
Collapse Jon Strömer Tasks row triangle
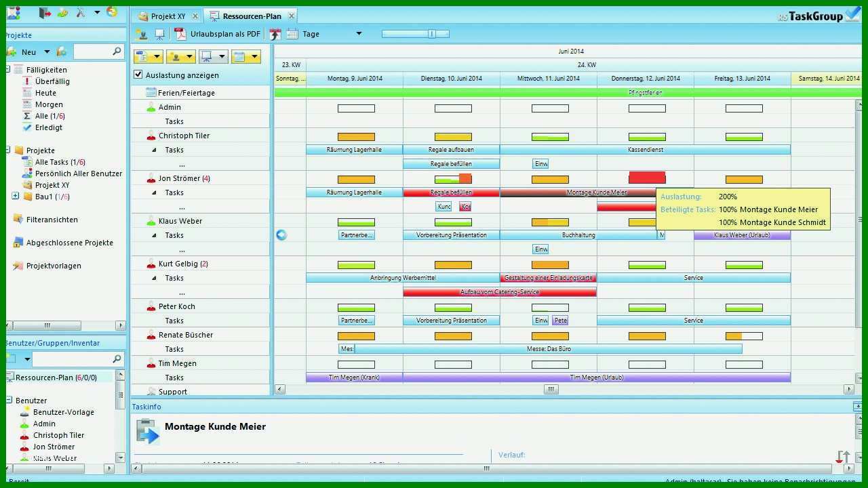point(153,192)
